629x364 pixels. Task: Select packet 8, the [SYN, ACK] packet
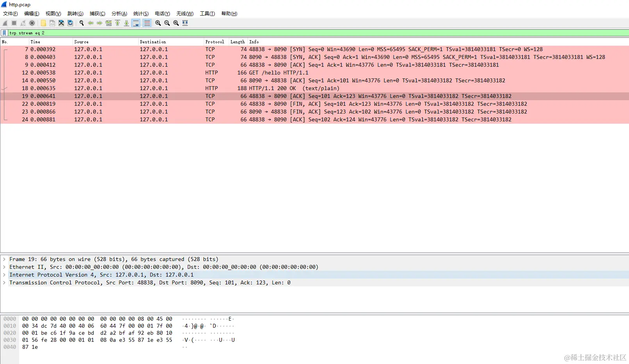click(314, 57)
